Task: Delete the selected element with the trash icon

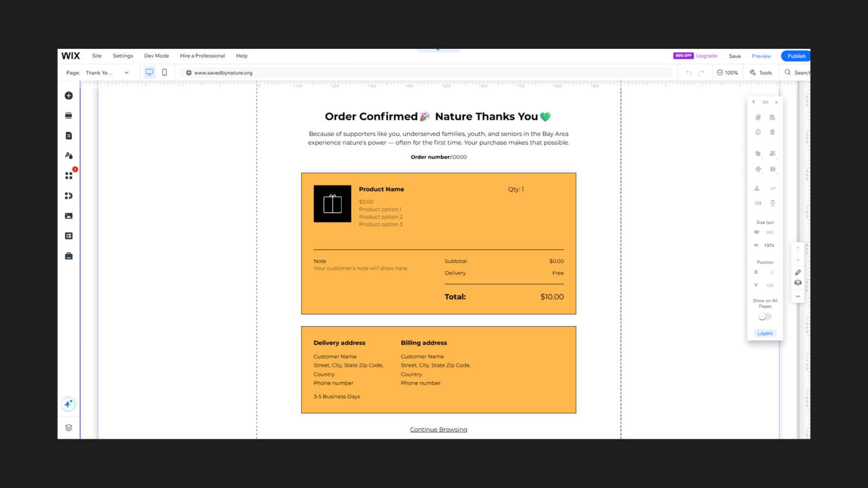Action: pyautogui.click(x=773, y=132)
